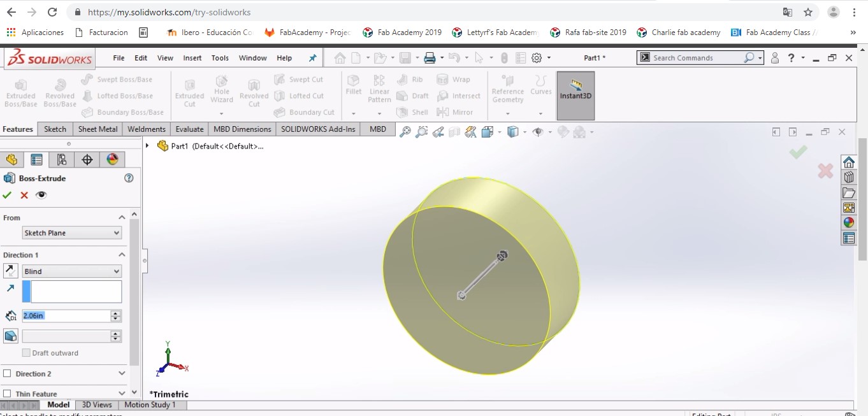Select the Revolved Boss/Base tool
This screenshot has width=868, height=416.
[x=60, y=92]
